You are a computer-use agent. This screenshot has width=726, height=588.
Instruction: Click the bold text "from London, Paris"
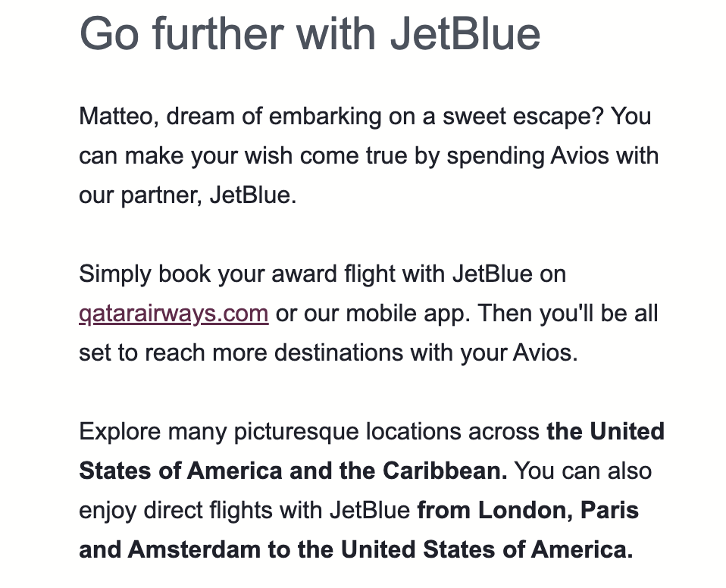pyautogui.click(x=528, y=511)
